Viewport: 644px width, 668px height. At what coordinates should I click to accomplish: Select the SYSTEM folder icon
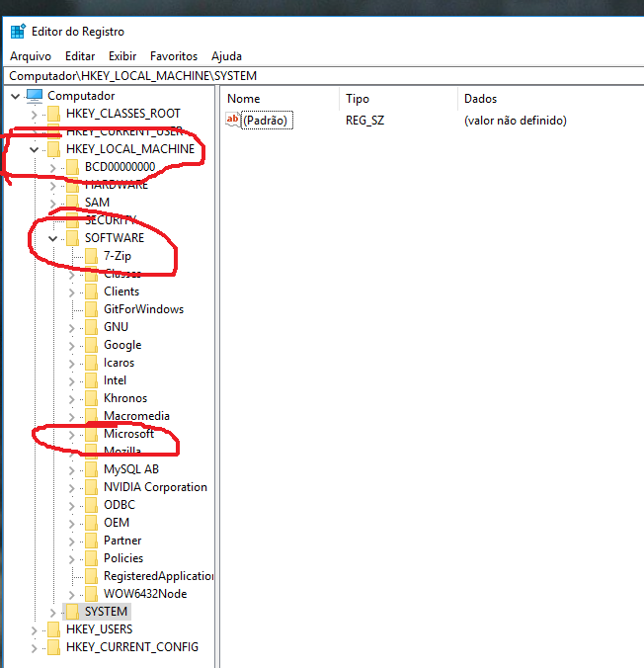72,612
